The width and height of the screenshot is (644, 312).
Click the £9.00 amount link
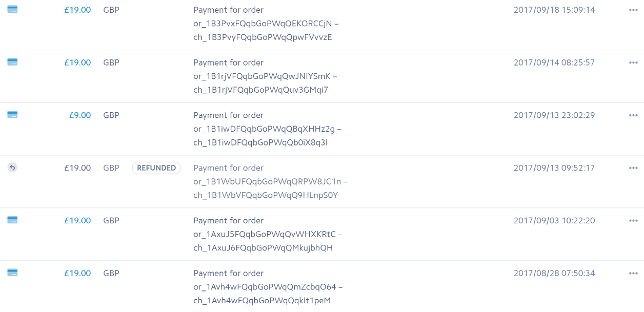tap(80, 115)
